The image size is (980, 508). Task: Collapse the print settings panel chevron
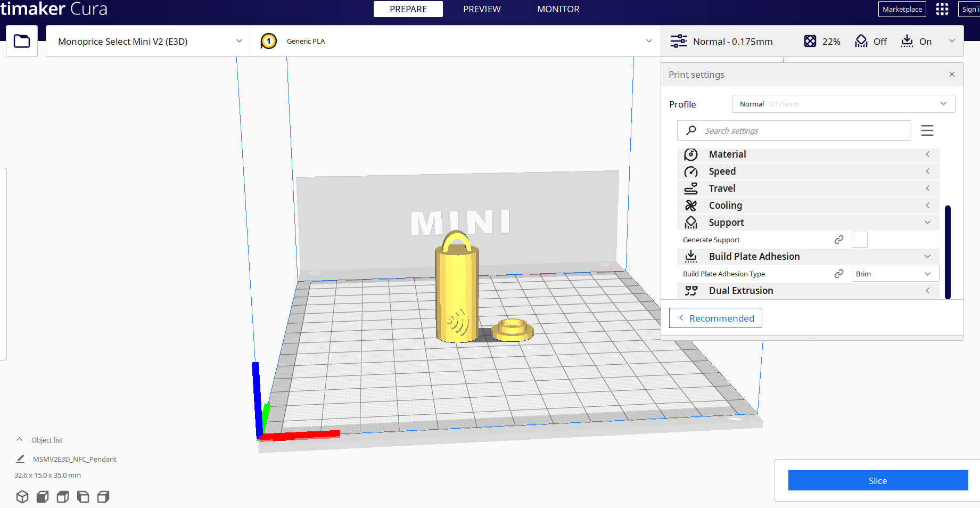pos(952,41)
